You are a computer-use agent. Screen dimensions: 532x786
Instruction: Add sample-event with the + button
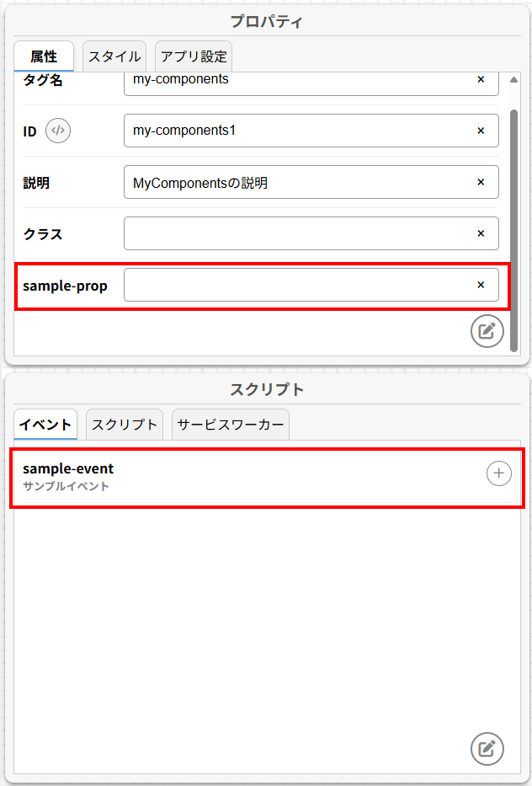tap(499, 474)
